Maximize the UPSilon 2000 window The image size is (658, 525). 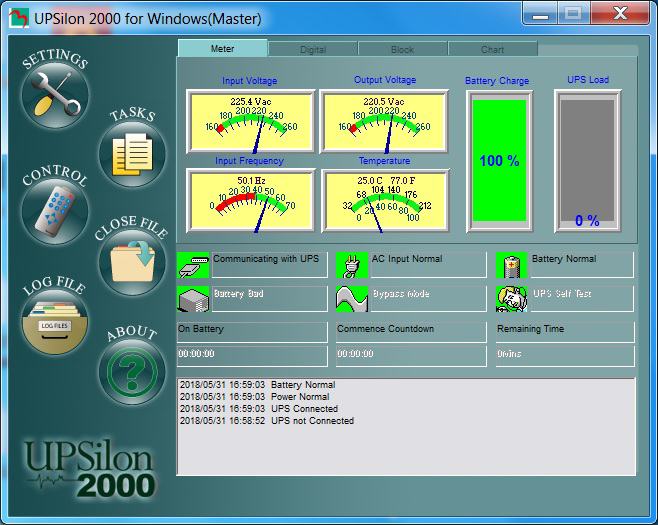click(574, 13)
